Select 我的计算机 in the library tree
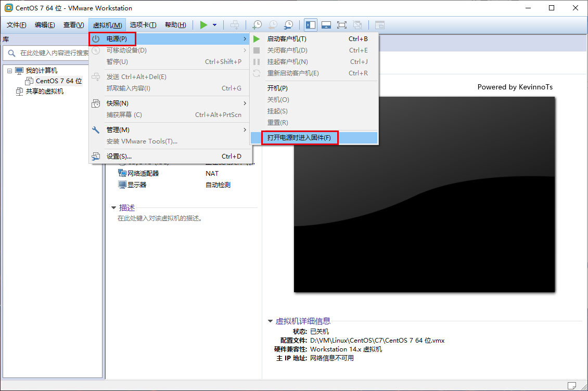 (41, 71)
